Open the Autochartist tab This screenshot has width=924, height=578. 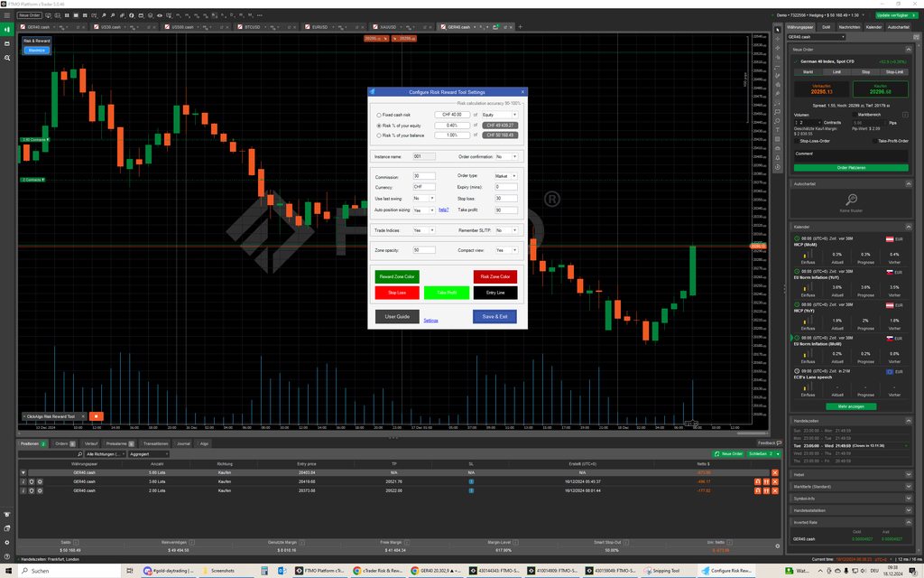click(898, 27)
